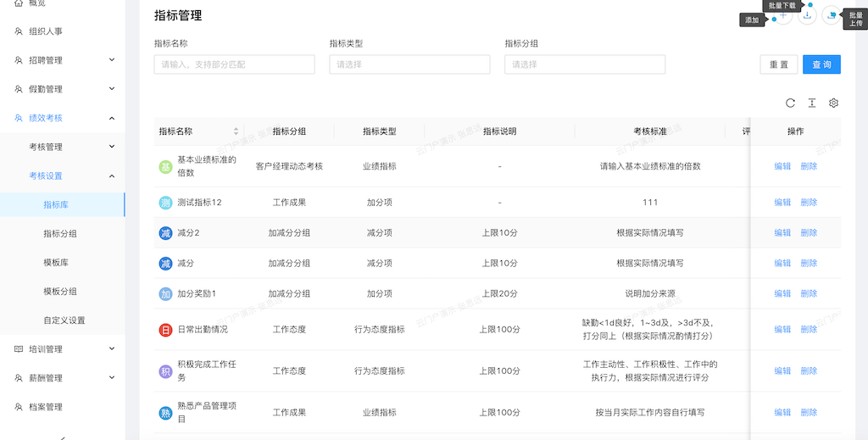Image resolution: width=868 pixels, height=440 pixels.
Task: Click the batch upload icon button
Action: point(831,15)
